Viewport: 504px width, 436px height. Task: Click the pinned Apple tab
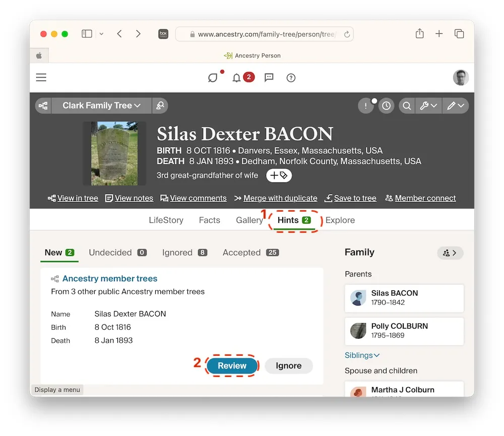[39, 55]
